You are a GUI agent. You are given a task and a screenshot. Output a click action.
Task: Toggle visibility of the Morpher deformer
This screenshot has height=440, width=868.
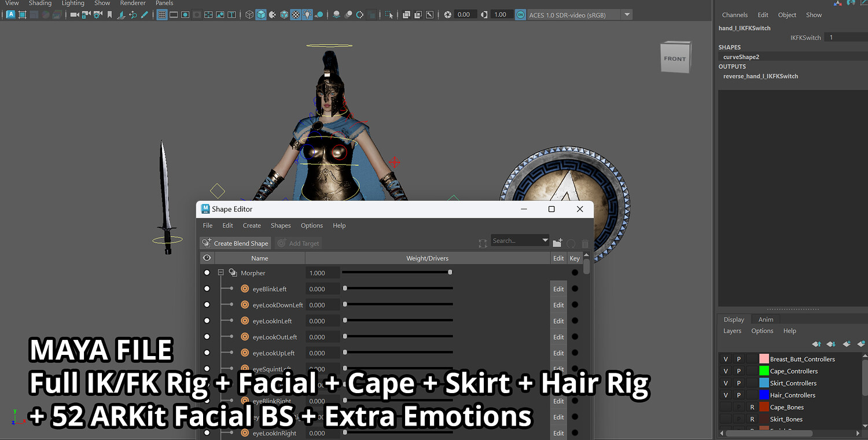click(x=207, y=273)
